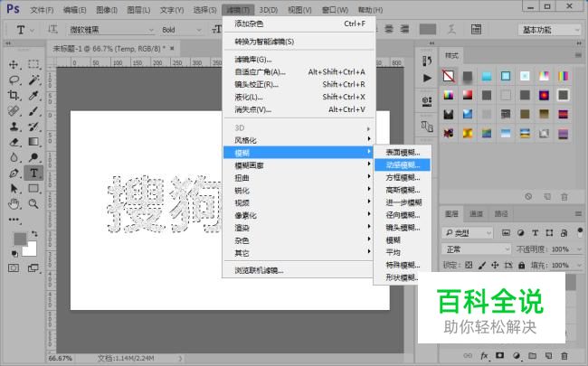The height and width of the screenshot is (366, 588).
Task: Click the add layer mask icon
Action: [500, 355]
